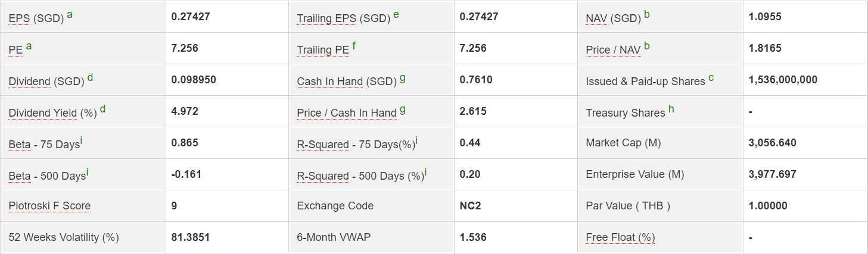
Task: Click the Cash In Hand (SGD) term
Action: tap(329, 81)
